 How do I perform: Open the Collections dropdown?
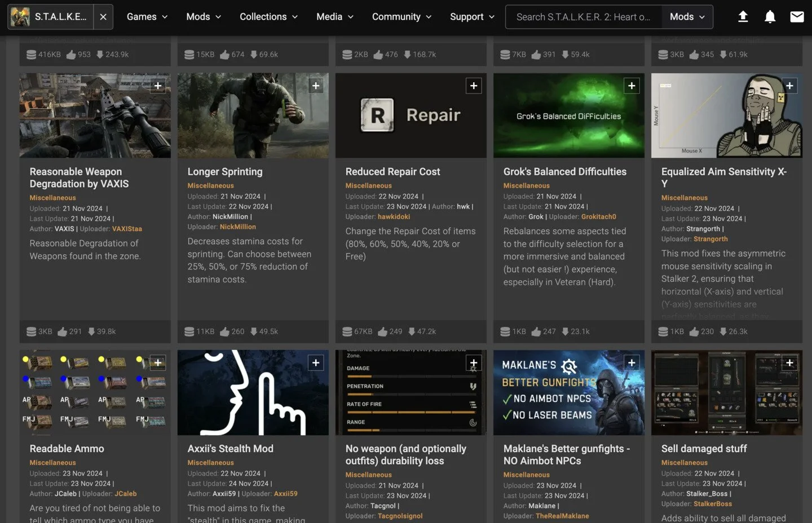pos(268,17)
